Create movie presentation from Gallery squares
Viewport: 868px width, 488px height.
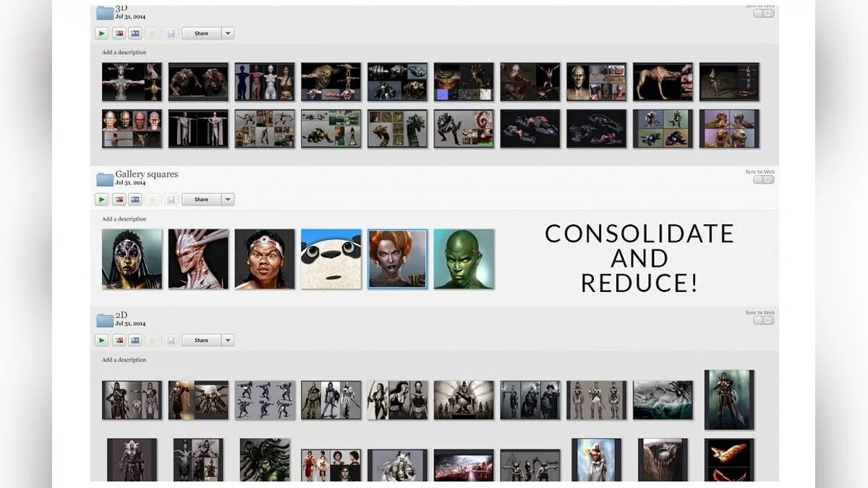click(135, 200)
